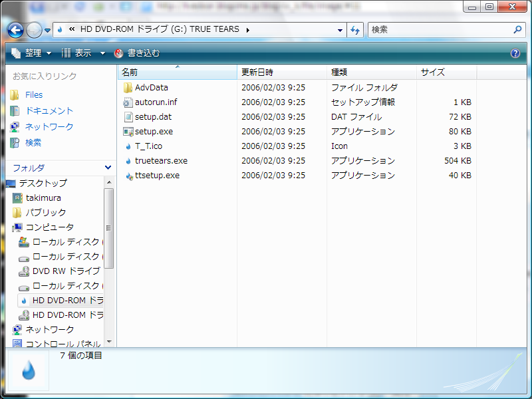Open the 整理 organize menu
This screenshot has width=532, height=399.
pos(31,53)
